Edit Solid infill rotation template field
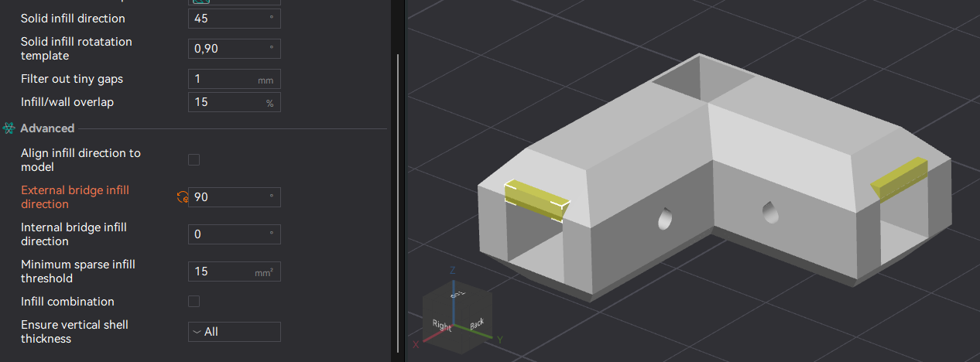 coord(235,49)
